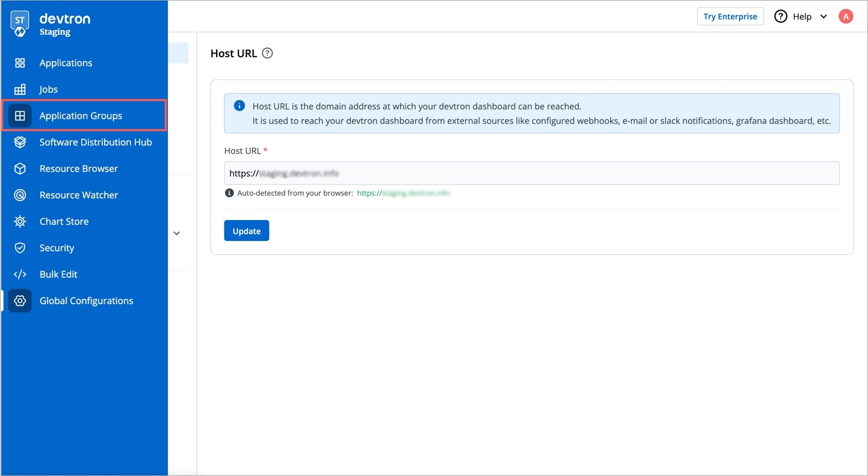The height and width of the screenshot is (476, 868).
Task: Click the Security shield icon
Action: pyautogui.click(x=20, y=248)
